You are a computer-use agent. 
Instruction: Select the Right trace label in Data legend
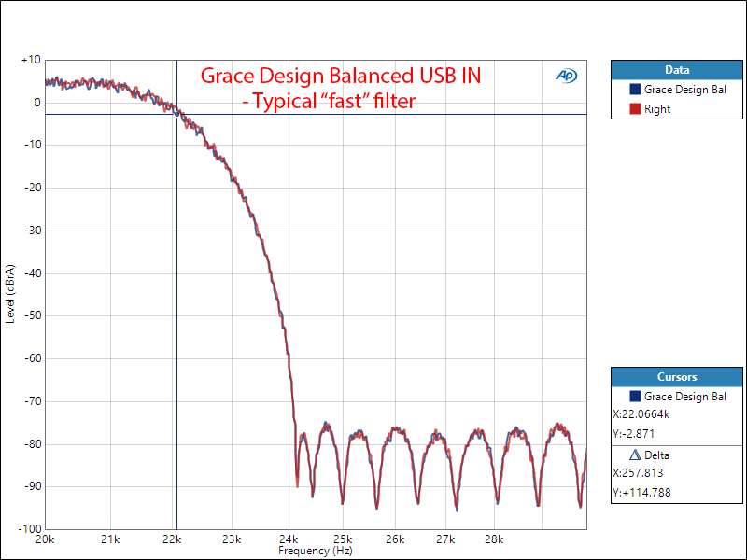[x=657, y=109]
